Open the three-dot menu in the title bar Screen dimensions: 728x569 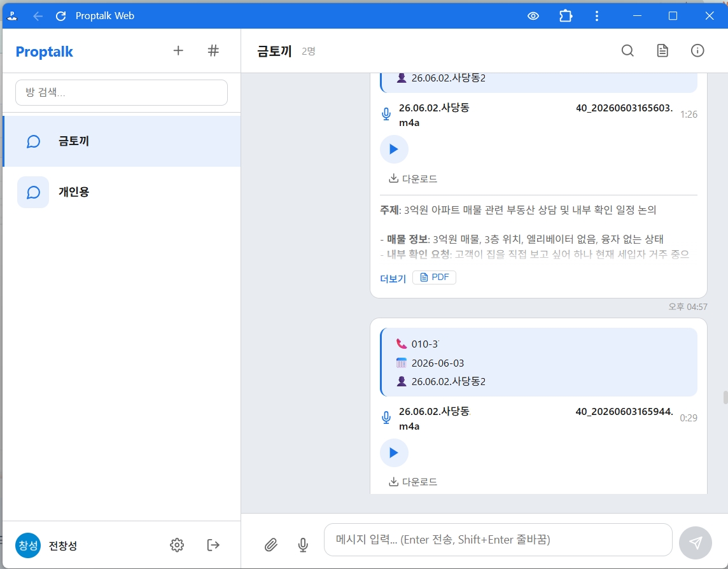point(597,16)
